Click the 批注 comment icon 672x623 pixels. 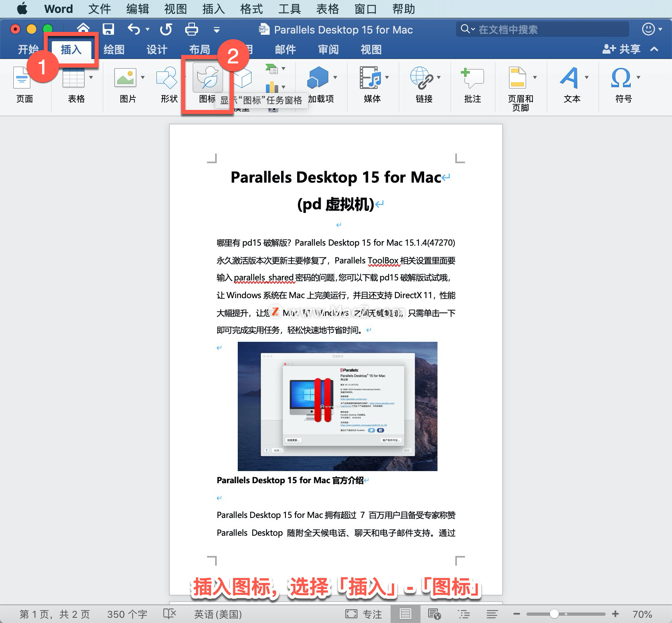472,77
